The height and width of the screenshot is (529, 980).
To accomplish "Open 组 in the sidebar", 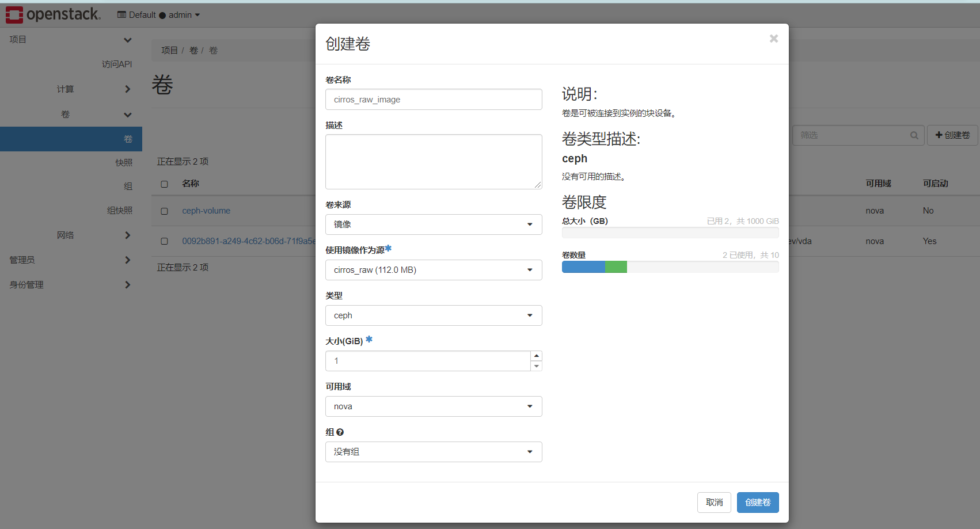I will tap(128, 187).
